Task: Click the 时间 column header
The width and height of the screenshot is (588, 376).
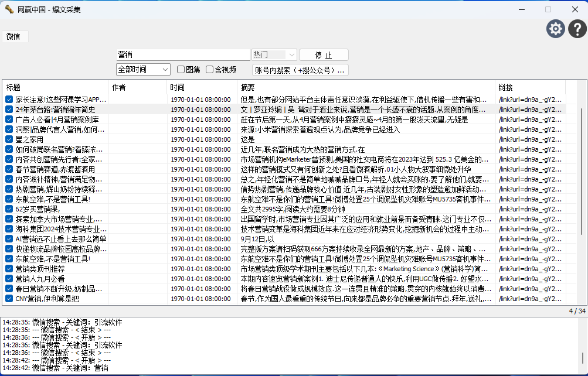Action: 202,87
